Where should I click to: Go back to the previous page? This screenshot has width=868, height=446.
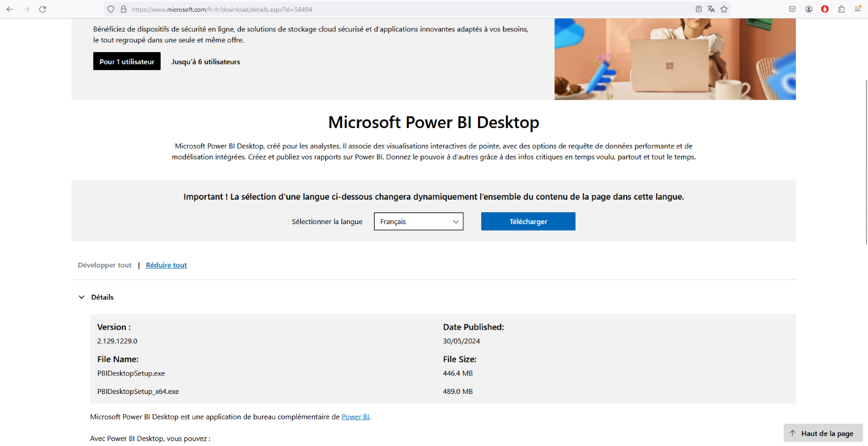coord(10,9)
